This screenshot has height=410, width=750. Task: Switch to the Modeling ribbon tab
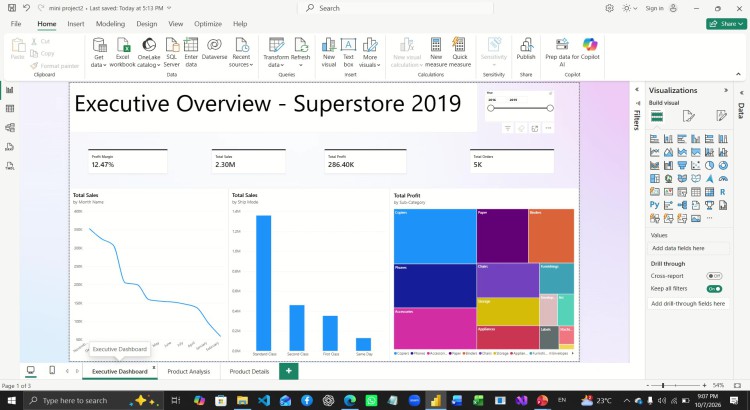(110, 24)
